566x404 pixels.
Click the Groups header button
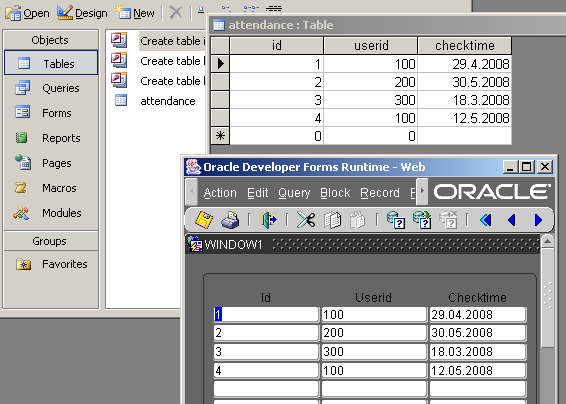point(51,241)
